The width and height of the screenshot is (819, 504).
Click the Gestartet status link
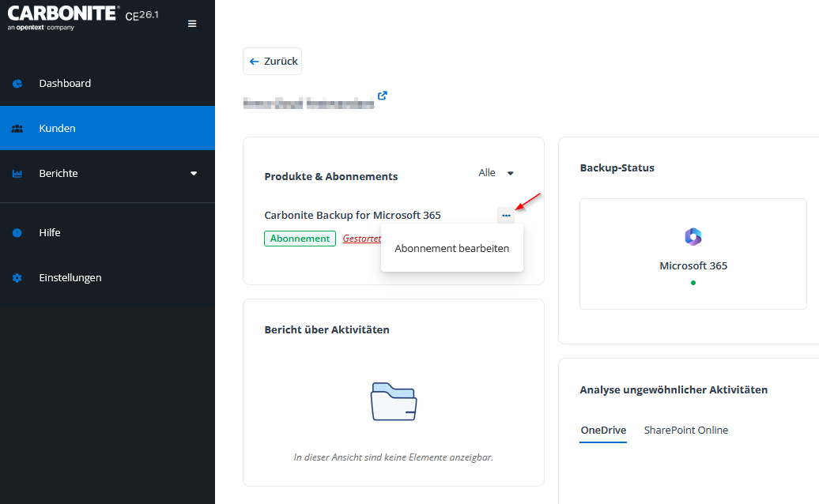coord(361,239)
